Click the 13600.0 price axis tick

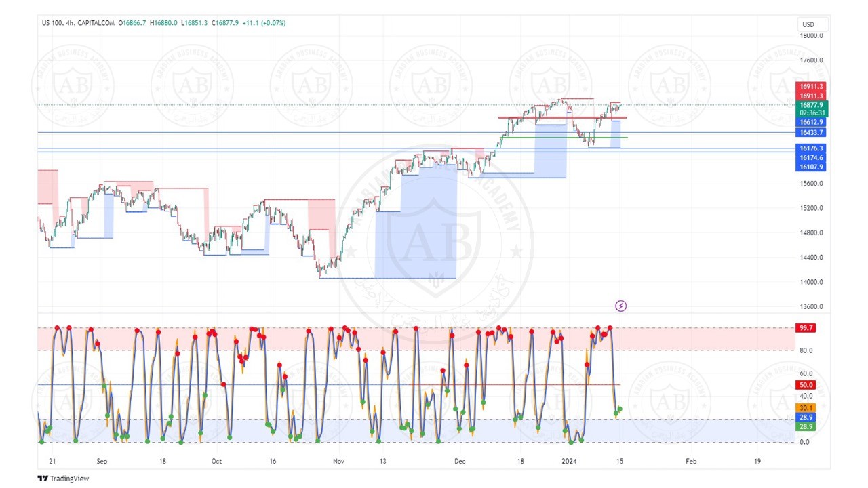pos(811,307)
